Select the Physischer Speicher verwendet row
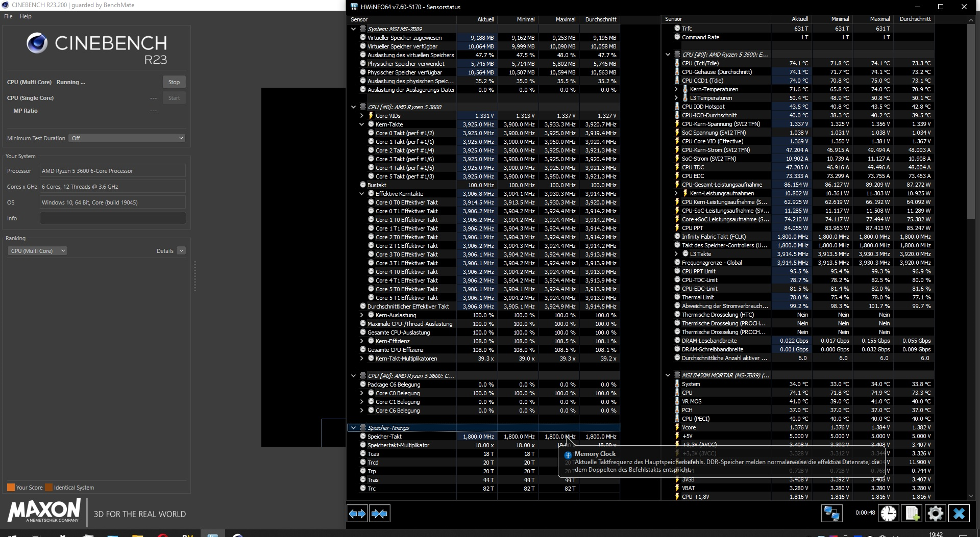The image size is (980, 537). [484, 64]
